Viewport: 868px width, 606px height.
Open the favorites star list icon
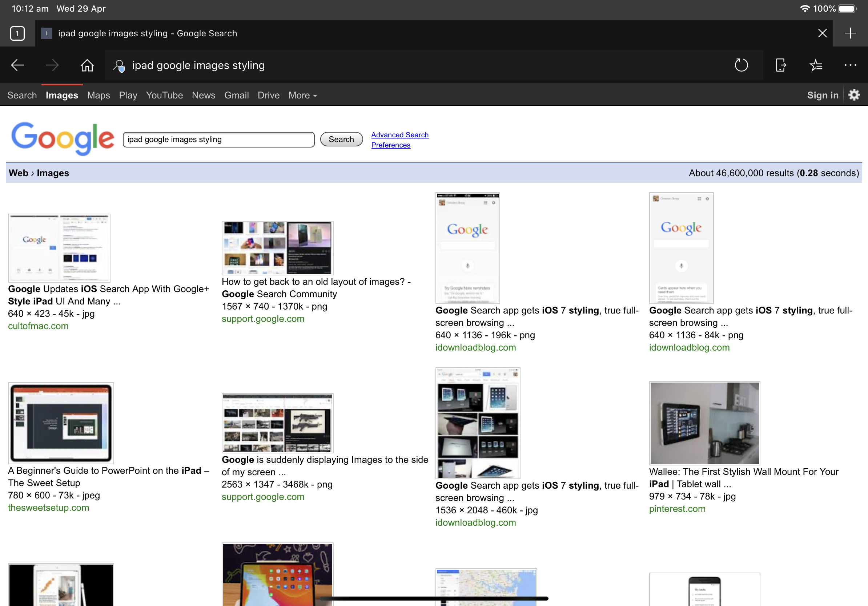point(815,65)
